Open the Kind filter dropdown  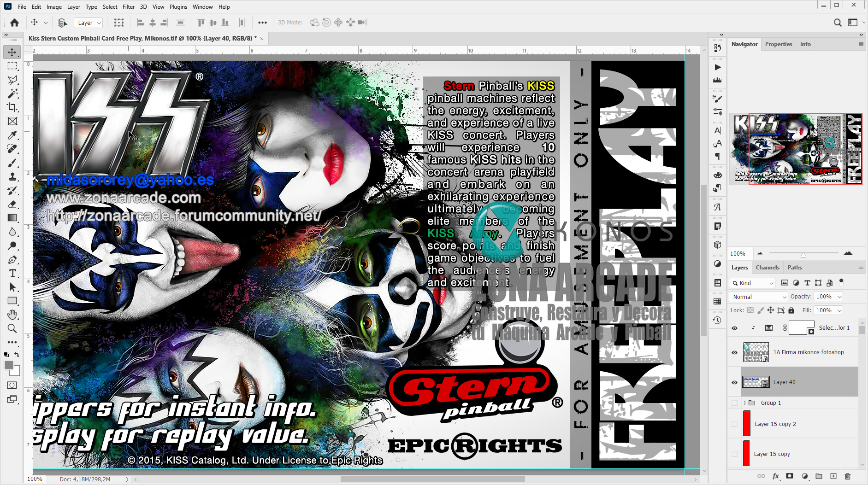coord(752,282)
